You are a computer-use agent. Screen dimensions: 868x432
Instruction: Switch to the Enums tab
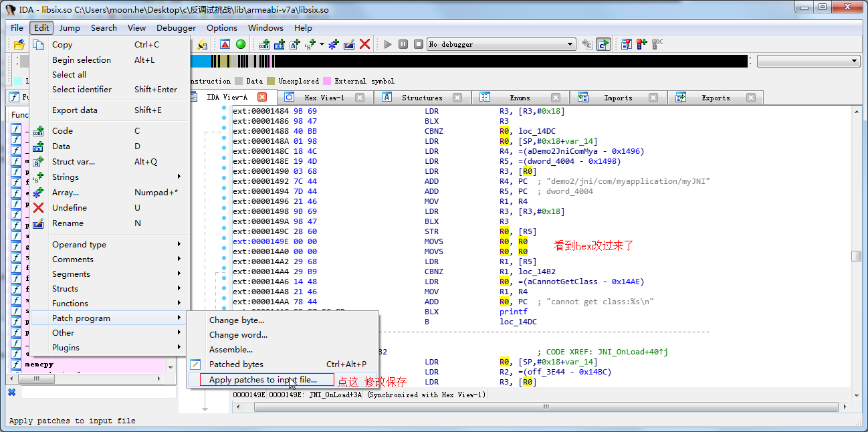(520, 98)
